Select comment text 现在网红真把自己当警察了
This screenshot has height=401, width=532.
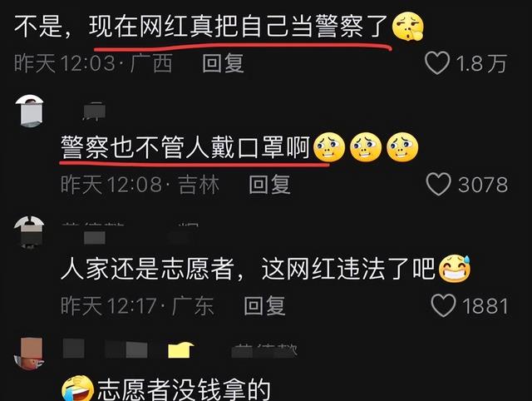(239, 27)
